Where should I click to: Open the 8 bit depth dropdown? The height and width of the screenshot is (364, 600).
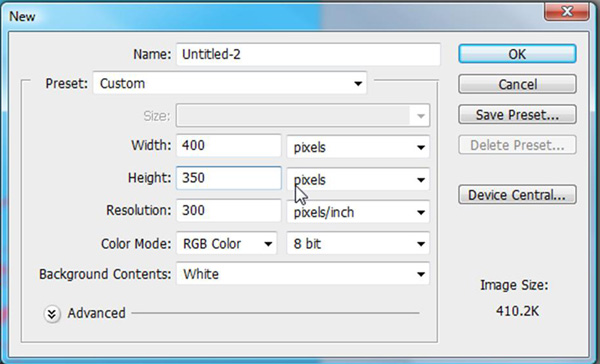click(x=358, y=243)
